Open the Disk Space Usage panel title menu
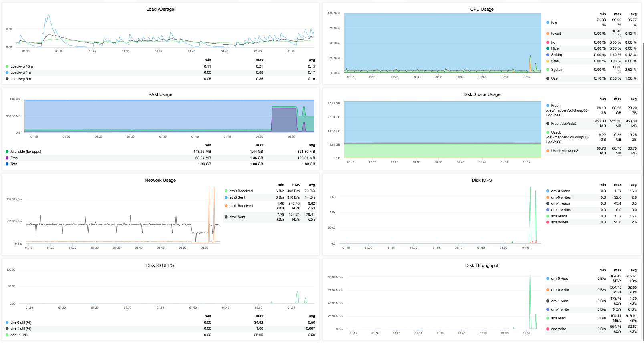This screenshot has width=644, height=347. click(482, 94)
